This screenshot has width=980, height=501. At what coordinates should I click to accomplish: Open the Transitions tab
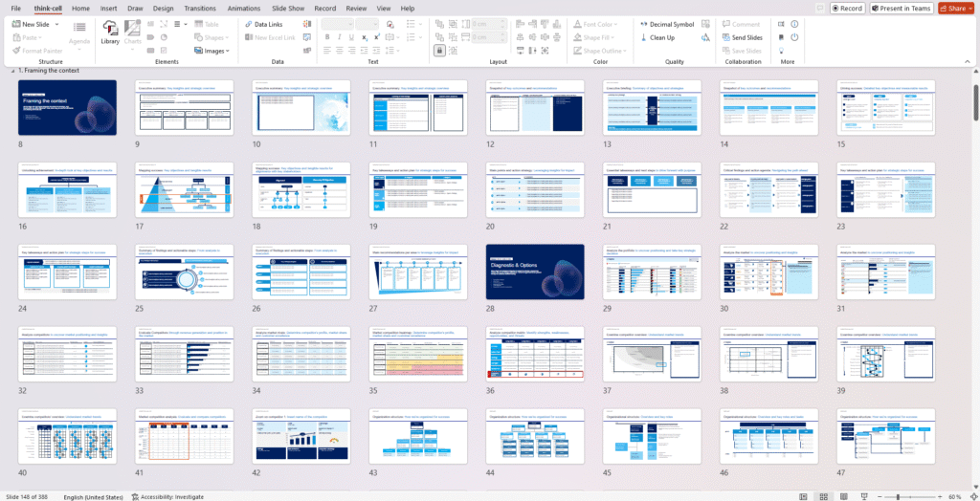(x=200, y=8)
